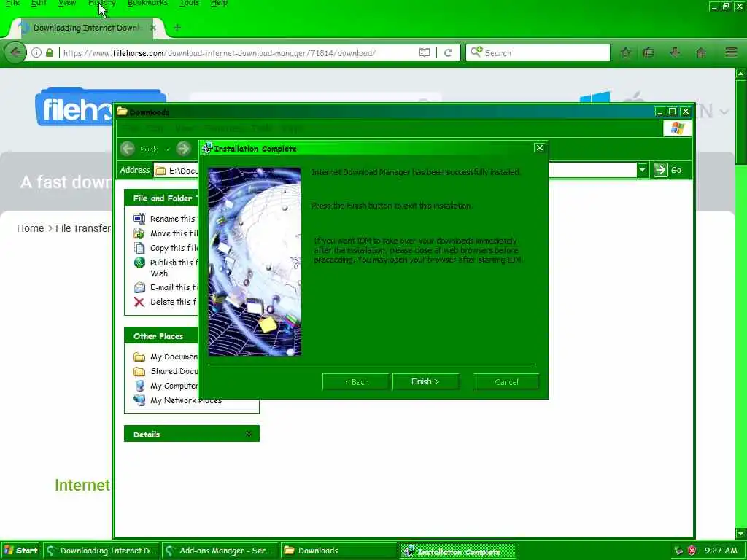Open Firefox Edit menu

pyautogui.click(x=39, y=4)
